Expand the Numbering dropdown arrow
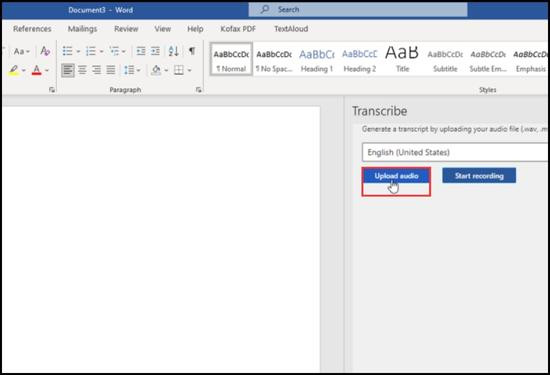Image resolution: width=550 pixels, height=375 pixels. point(101,52)
